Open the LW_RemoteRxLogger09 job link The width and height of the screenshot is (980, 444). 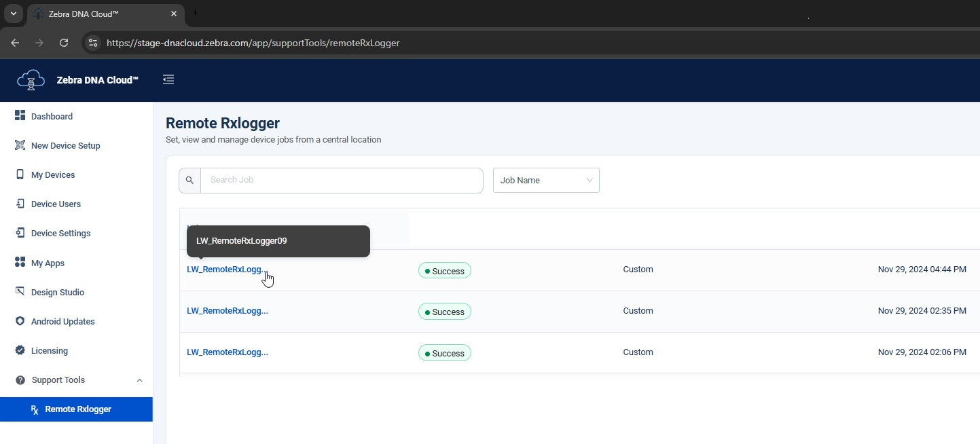pos(225,269)
